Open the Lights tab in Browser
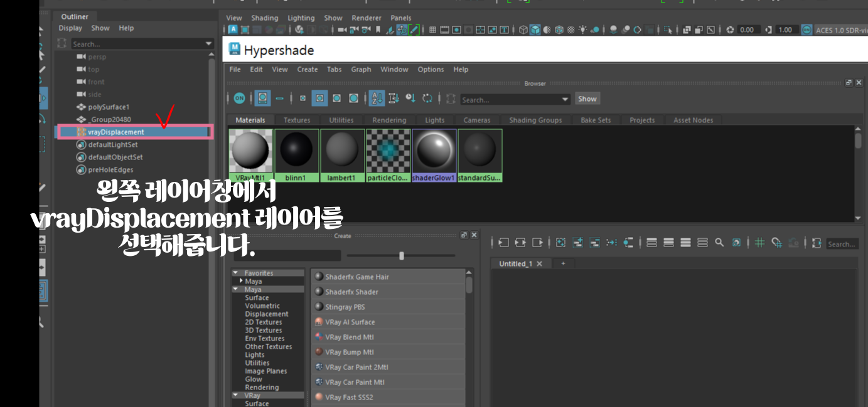This screenshot has width=868, height=407. [x=434, y=120]
